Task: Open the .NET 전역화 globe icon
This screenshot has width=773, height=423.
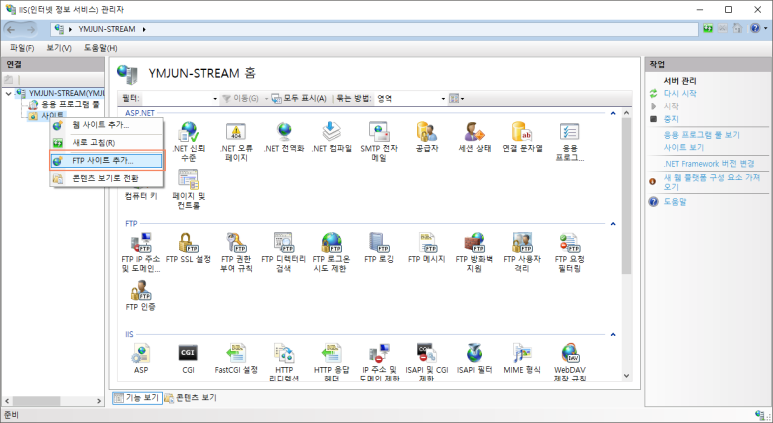Action: click(x=284, y=137)
